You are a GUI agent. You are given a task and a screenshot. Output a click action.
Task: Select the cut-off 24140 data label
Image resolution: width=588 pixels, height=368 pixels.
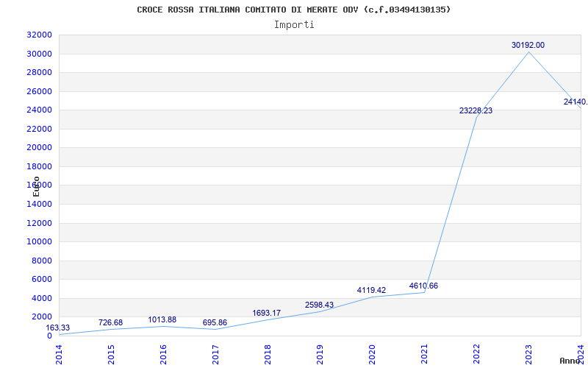[576, 102]
